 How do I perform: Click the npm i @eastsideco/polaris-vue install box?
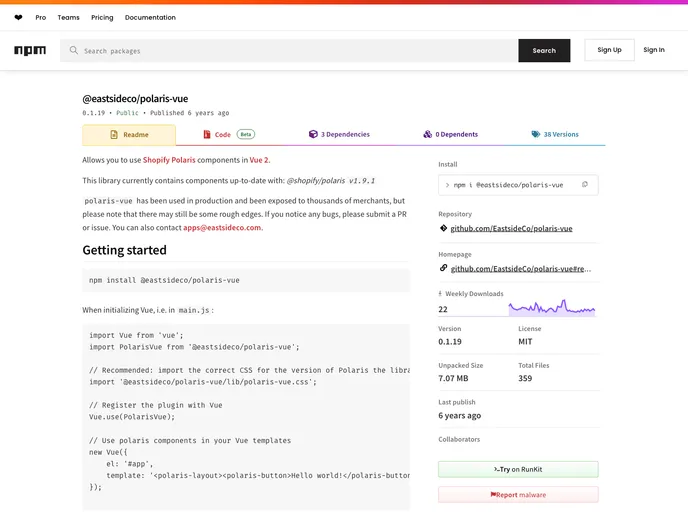(x=518, y=185)
